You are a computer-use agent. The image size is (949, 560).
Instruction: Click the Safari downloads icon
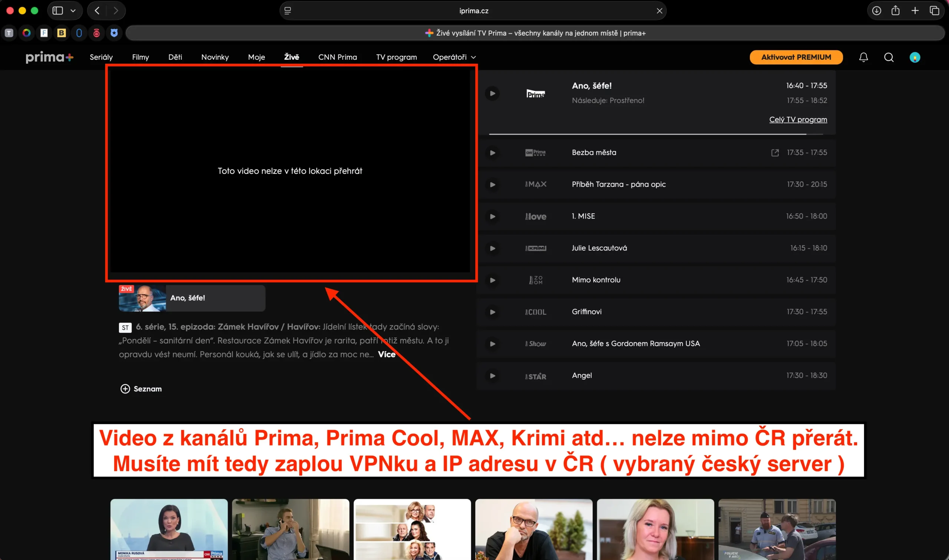pos(876,11)
